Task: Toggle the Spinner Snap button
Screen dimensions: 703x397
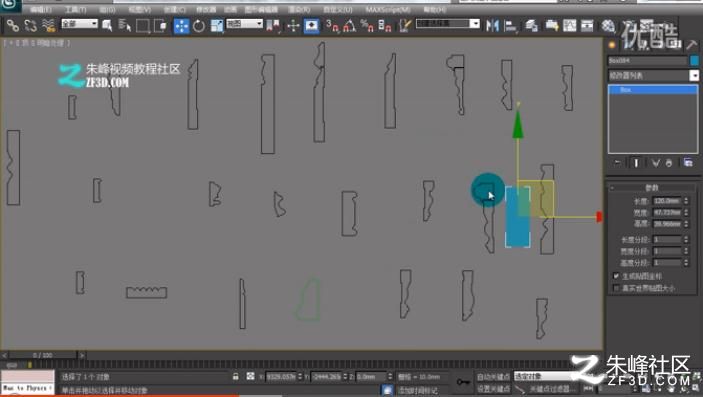Action: click(x=385, y=26)
